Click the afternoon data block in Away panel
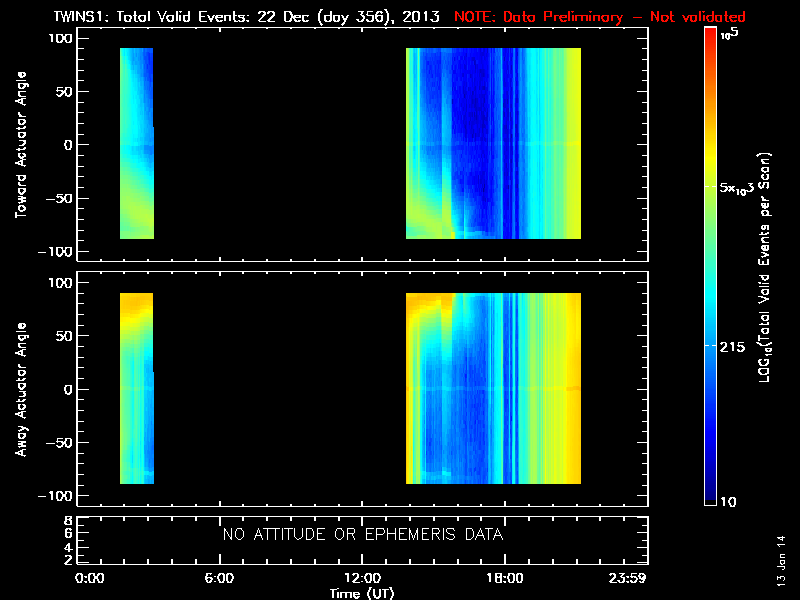Screen dimensions: 800x600 (493, 389)
